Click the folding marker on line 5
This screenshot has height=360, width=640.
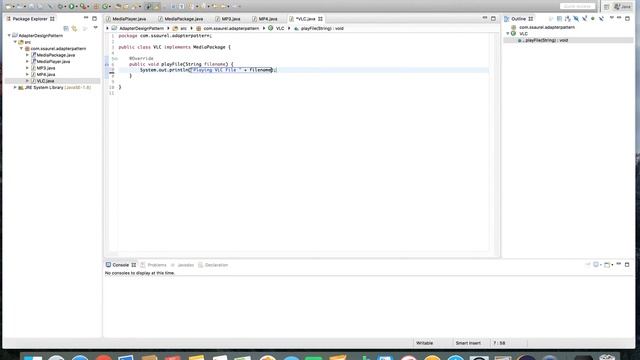(x=116, y=59)
